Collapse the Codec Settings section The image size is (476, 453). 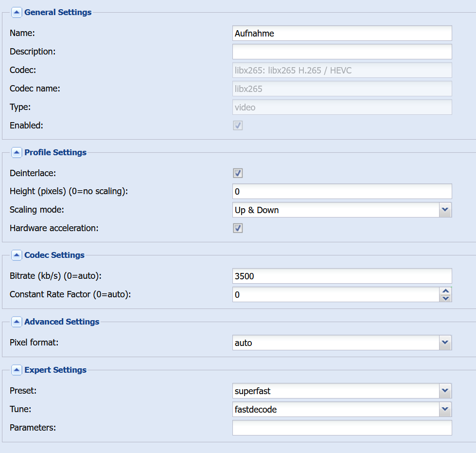point(17,255)
